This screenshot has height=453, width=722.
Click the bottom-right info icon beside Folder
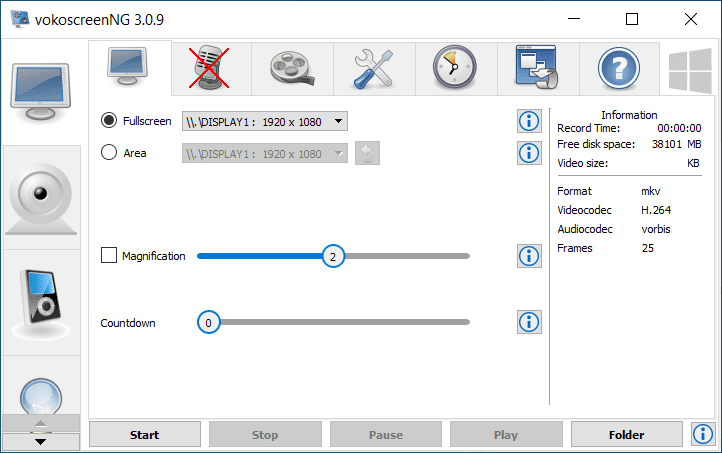[x=703, y=434]
